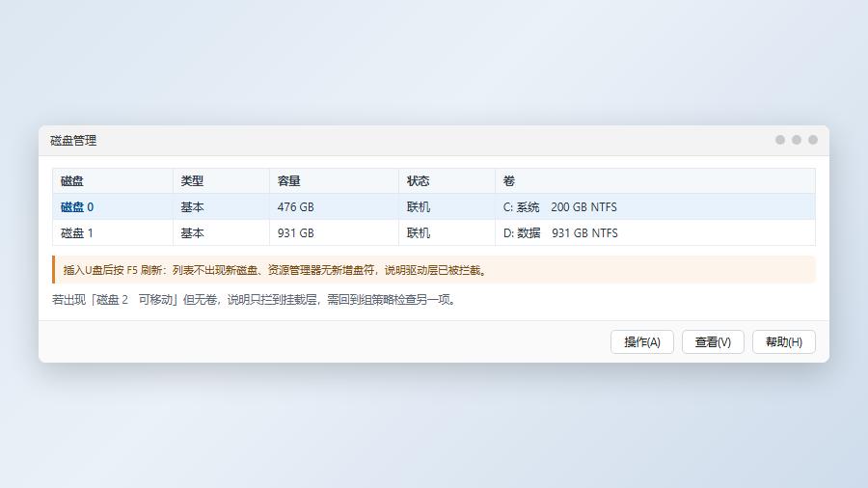Click the middle gray window control dot
Screen dimensions: 868x488
click(x=796, y=140)
